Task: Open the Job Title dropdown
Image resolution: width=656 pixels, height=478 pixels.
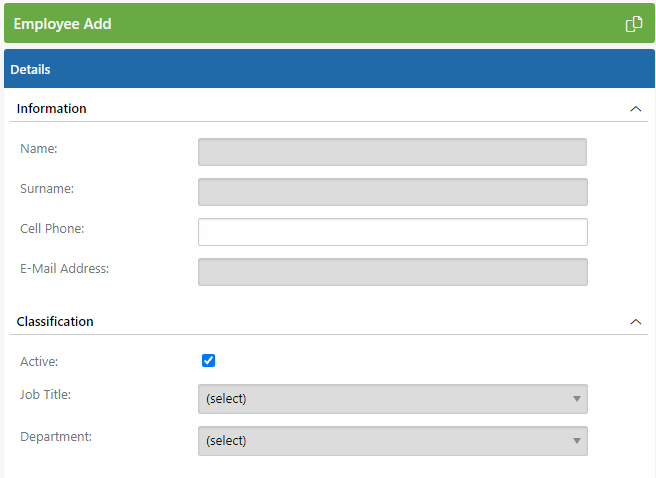Action: click(x=393, y=399)
